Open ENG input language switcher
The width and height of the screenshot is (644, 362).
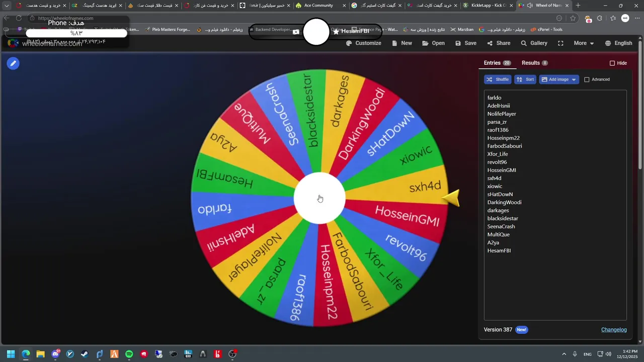click(588, 354)
